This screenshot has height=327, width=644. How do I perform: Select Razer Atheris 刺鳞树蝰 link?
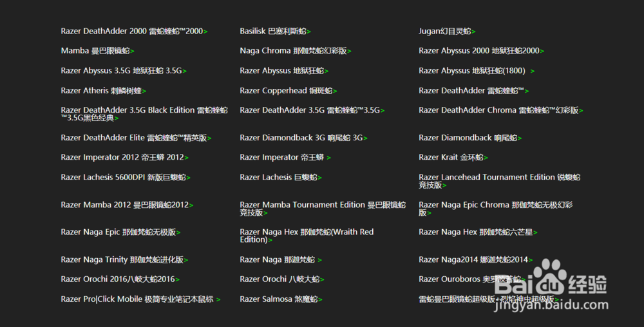click(x=104, y=91)
